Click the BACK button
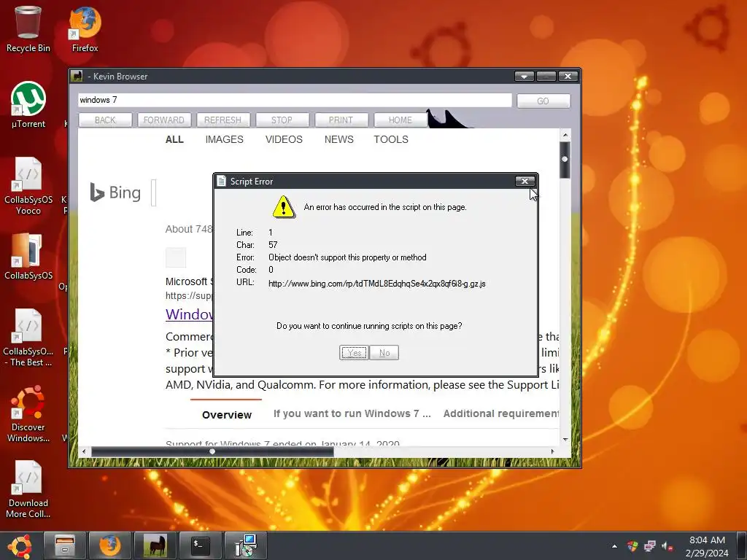 pos(105,120)
